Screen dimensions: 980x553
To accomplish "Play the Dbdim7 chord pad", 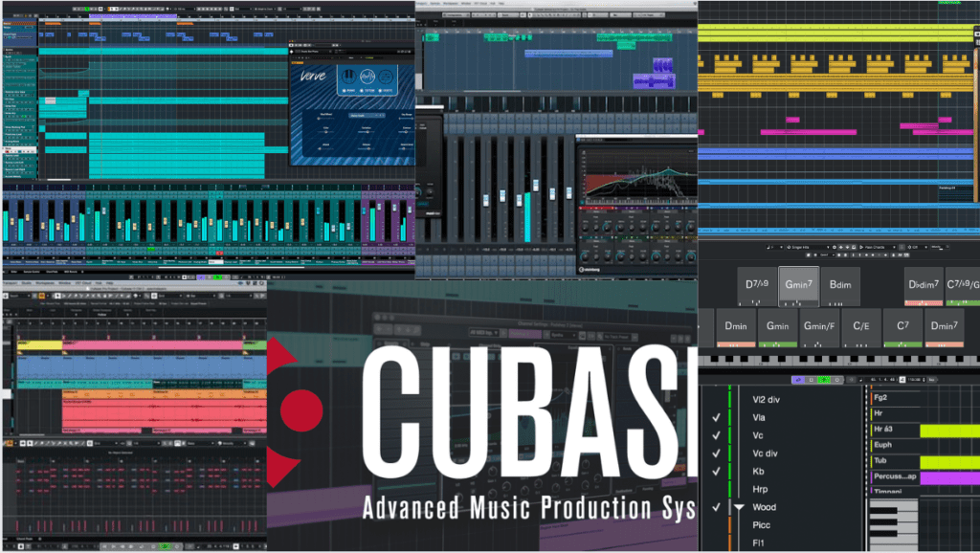I will pyautogui.click(x=924, y=287).
